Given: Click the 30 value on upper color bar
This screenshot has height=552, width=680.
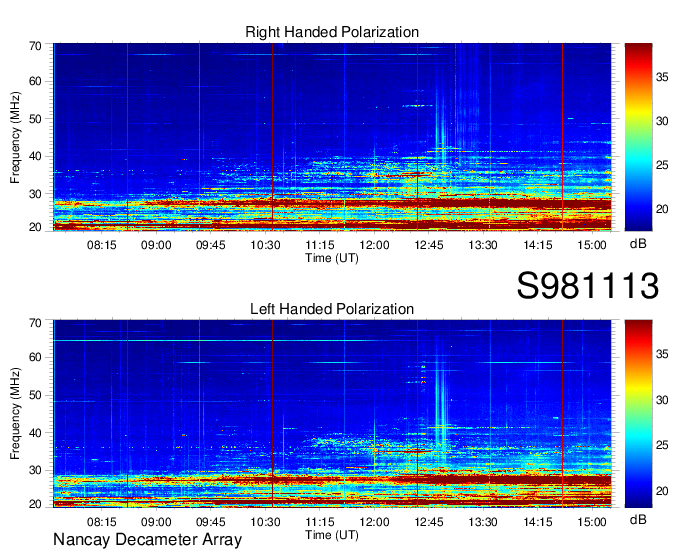Looking at the screenshot, I should pyautogui.click(x=662, y=121).
